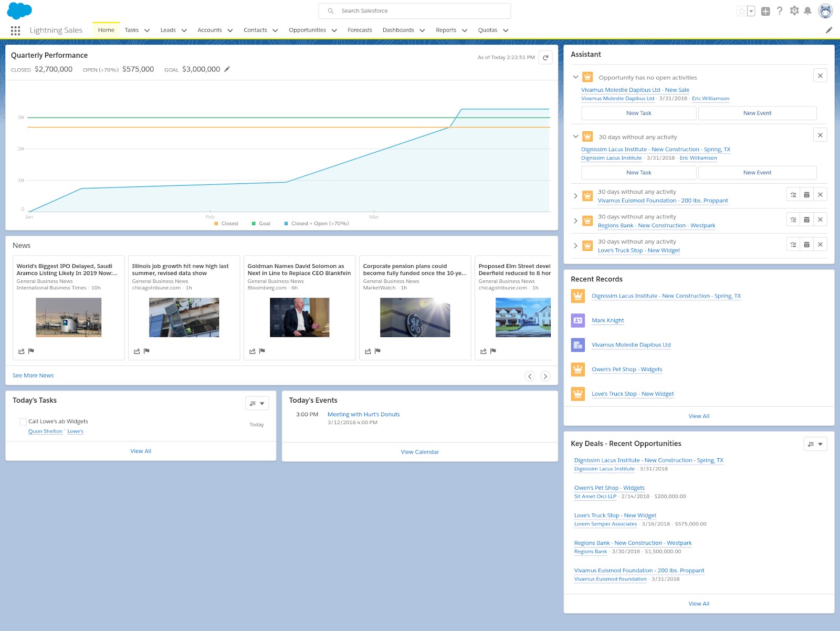Click the favorites star icon
The image size is (840, 631).
[x=741, y=11]
